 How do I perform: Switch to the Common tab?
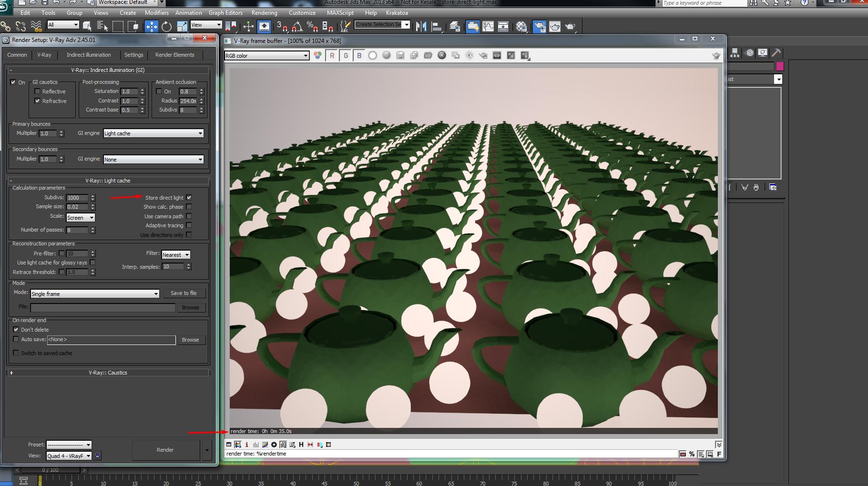[17, 55]
